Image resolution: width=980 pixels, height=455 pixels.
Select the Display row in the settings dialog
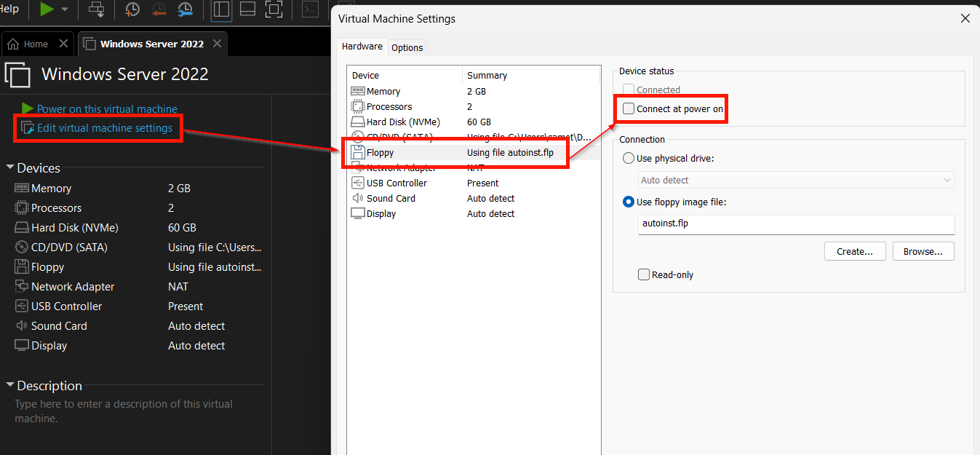click(x=474, y=213)
